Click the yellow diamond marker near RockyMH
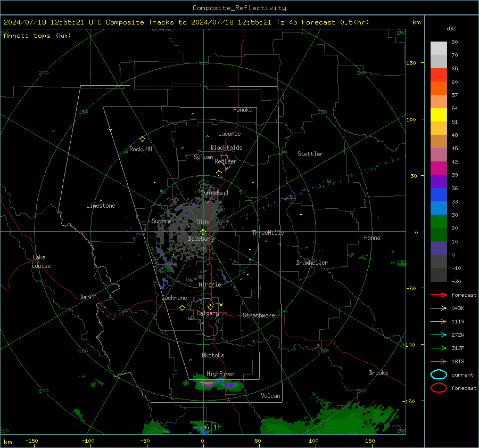The image size is (479, 448). [142, 139]
